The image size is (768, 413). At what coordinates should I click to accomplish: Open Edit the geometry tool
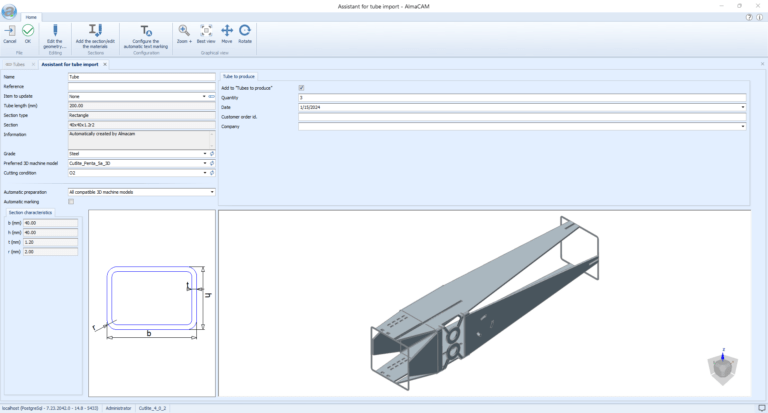pyautogui.click(x=55, y=32)
